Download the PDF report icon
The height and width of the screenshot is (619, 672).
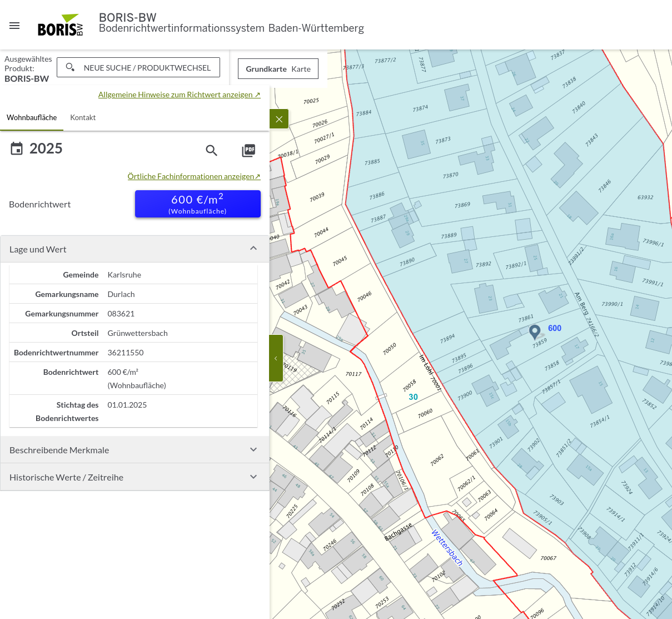[248, 151]
